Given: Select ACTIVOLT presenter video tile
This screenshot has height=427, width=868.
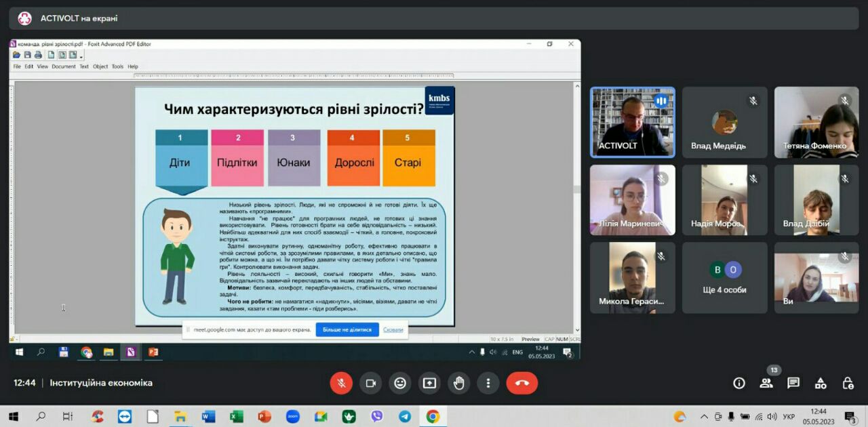Looking at the screenshot, I should pyautogui.click(x=632, y=122).
